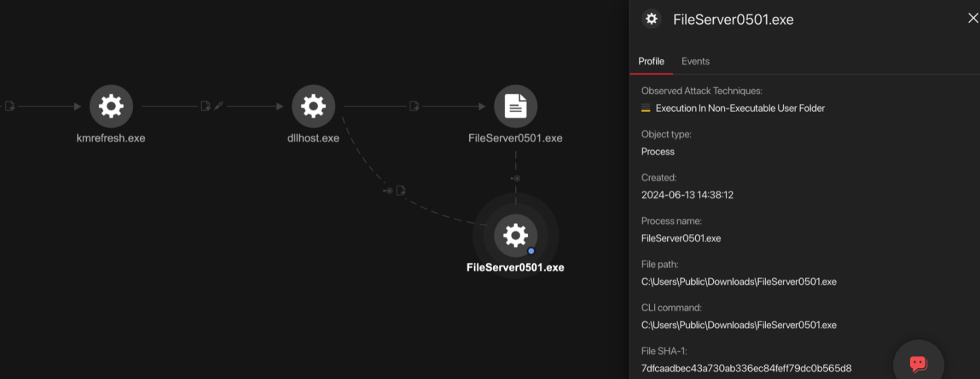
Task: Close the FileServer0501.exe details panel
Action: [973, 18]
